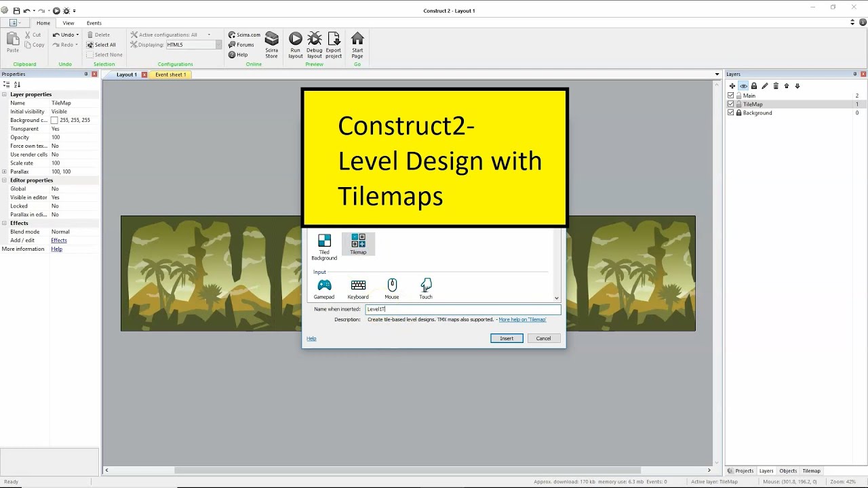Toggle layer visibility with the eye icon
The width and height of the screenshot is (868, 488).
[743, 86]
